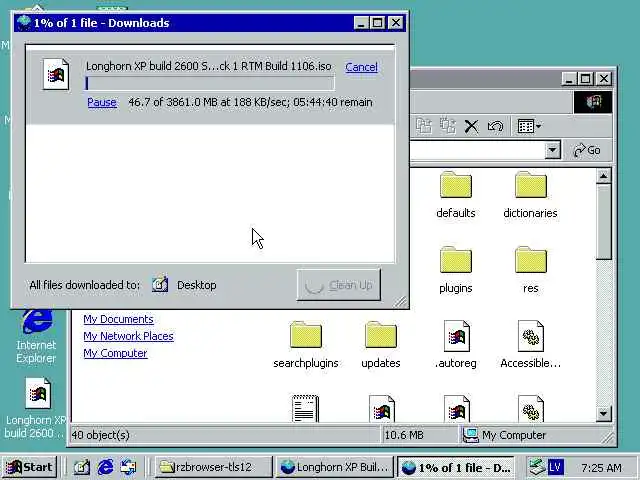This screenshot has height=480, width=640.
Task: Click Explorer scrollbar up arrow
Action: tap(603, 176)
